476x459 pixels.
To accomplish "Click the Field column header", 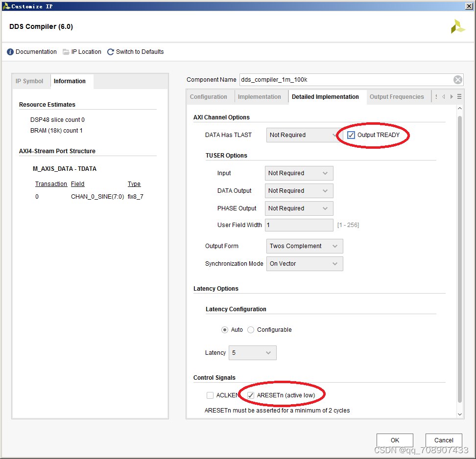I will [x=78, y=184].
